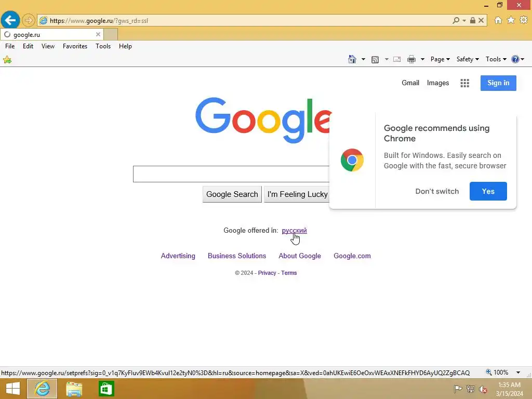
Task: Click the Sign in button
Action: point(498,83)
